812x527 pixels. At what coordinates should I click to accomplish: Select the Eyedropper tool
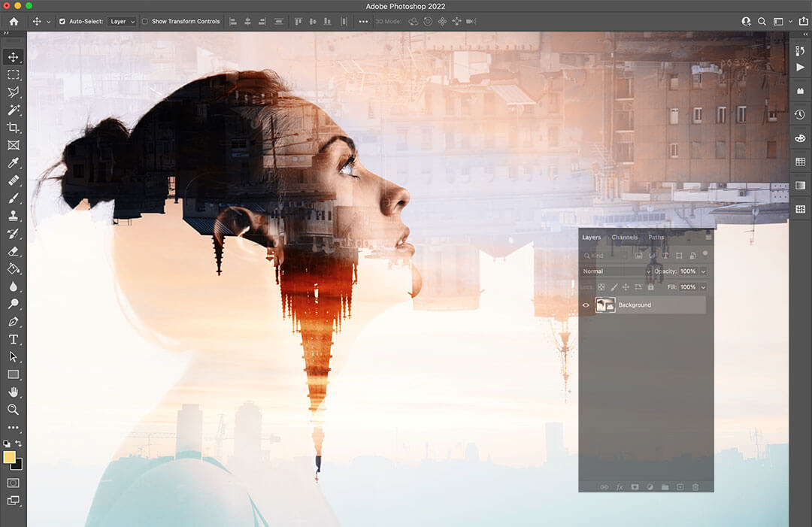[14, 163]
